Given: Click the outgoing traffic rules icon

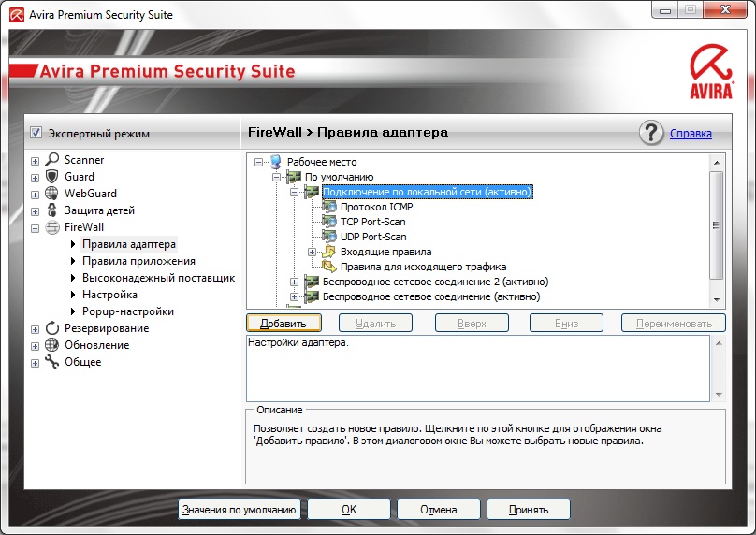Looking at the screenshot, I should [329, 266].
